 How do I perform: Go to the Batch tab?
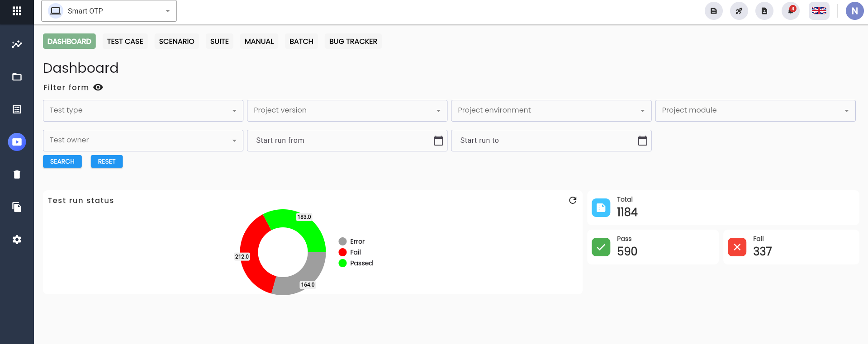coord(301,41)
